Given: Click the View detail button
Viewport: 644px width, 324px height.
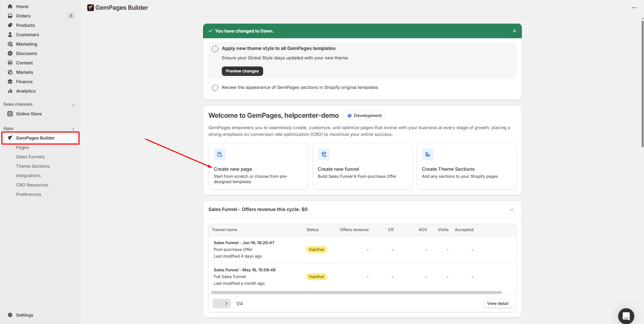Looking at the screenshot, I should click(497, 304).
